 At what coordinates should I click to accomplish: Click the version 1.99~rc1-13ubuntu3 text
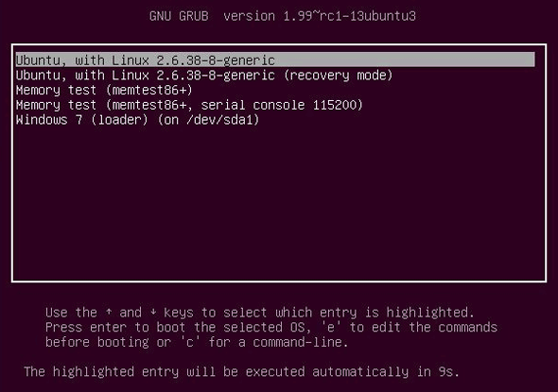[x=320, y=16]
